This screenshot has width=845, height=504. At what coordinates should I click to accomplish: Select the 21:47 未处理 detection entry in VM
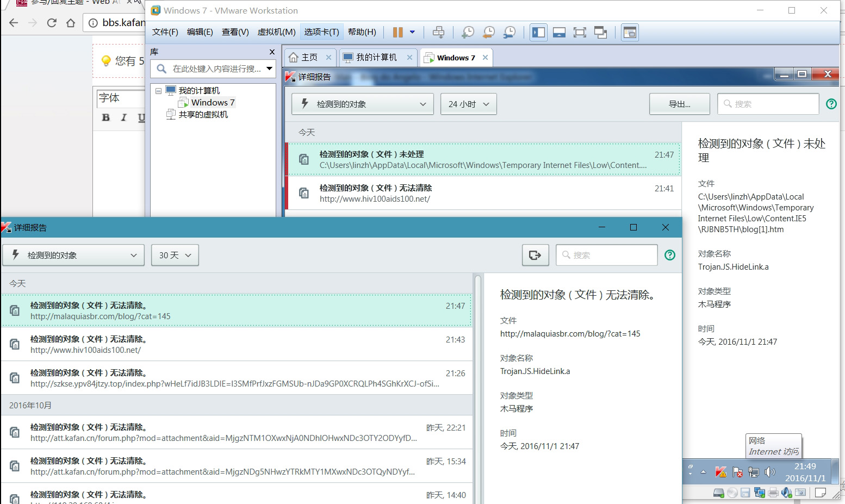click(x=483, y=159)
